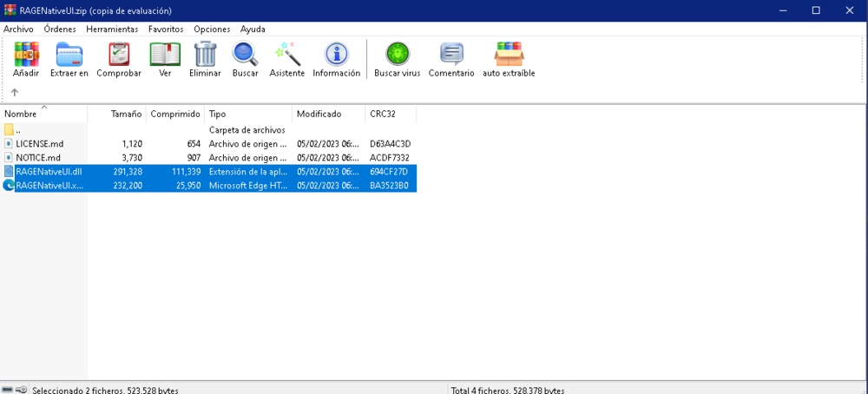Click the 654 compressed value
This screenshot has width=868, height=394.
click(194, 144)
